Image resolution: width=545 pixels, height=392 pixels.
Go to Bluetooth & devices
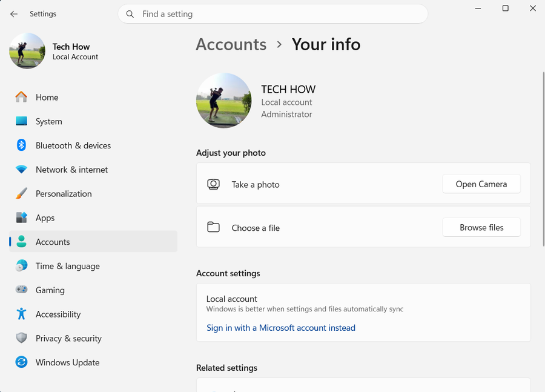(93, 145)
